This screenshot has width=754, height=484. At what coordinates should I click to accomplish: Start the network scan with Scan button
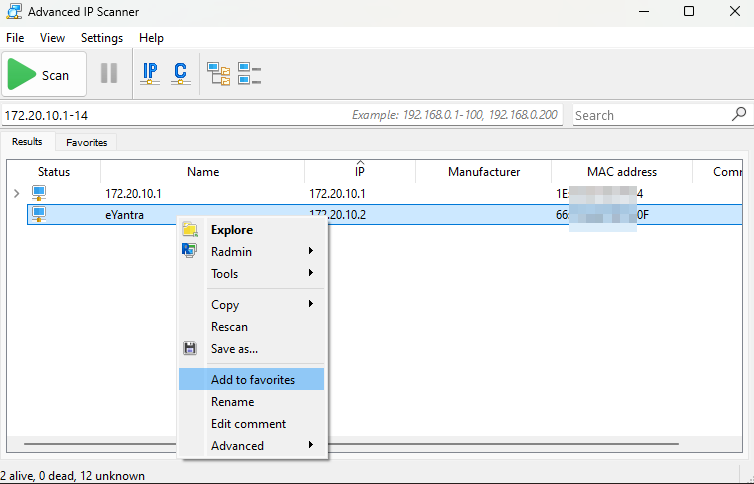pyautogui.click(x=44, y=74)
